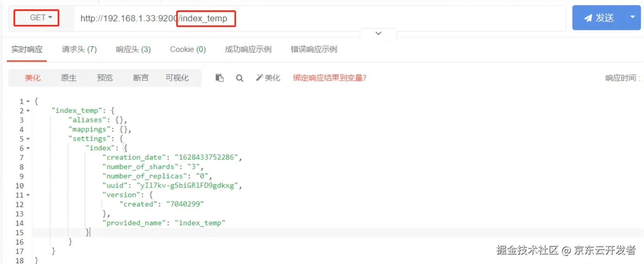Open the Cookie (0) tab

tap(188, 50)
